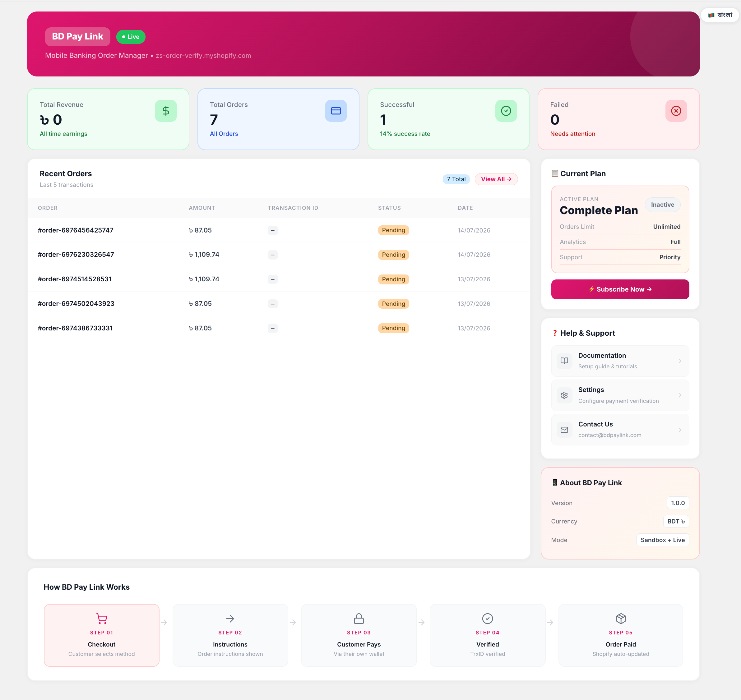741x700 pixels.
Task: Click Pending status of order 6974386733331
Action: [x=393, y=328]
